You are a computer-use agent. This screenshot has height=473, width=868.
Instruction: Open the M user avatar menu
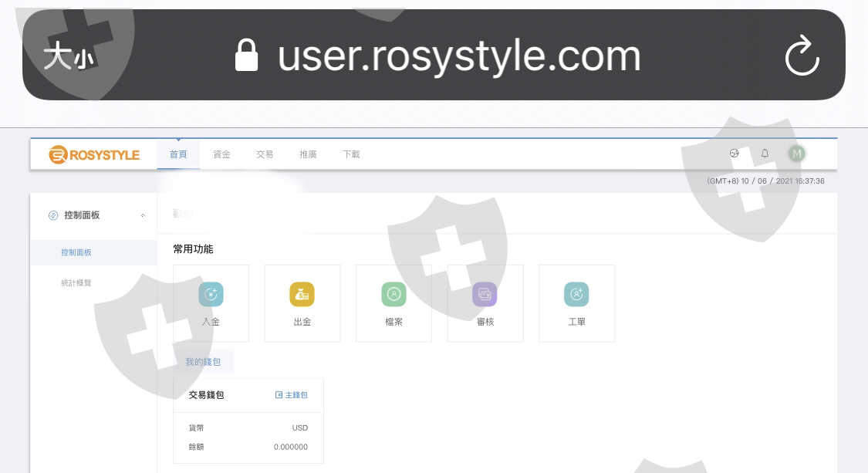pos(796,154)
